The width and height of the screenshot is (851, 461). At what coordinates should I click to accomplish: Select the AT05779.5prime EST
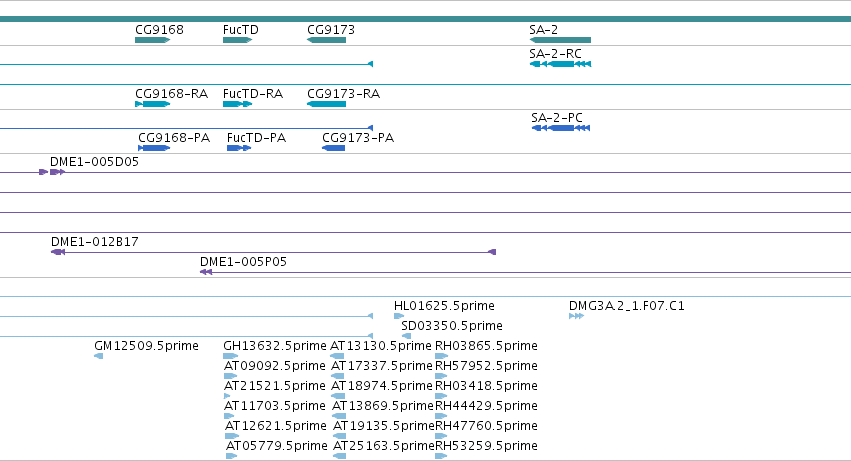[x=231, y=456]
